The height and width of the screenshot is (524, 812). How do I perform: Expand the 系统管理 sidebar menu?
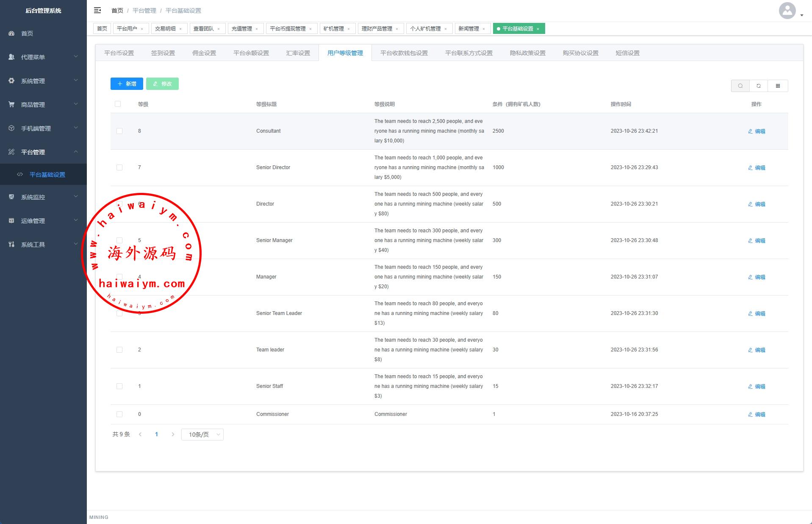[43, 81]
